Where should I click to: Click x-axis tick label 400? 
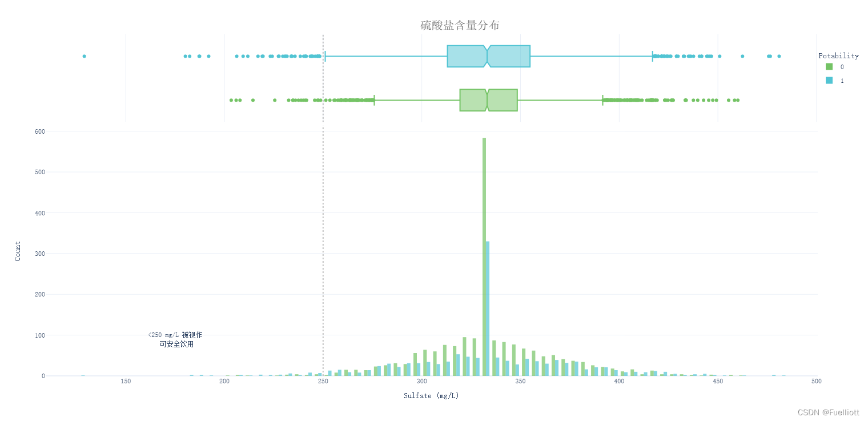pyautogui.click(x=619, y=381)
